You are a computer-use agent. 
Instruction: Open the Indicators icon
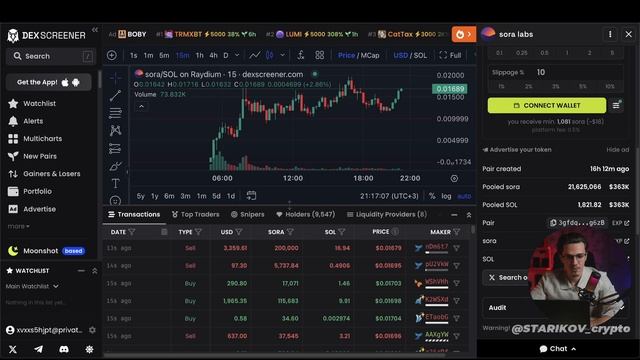point(301,55)
